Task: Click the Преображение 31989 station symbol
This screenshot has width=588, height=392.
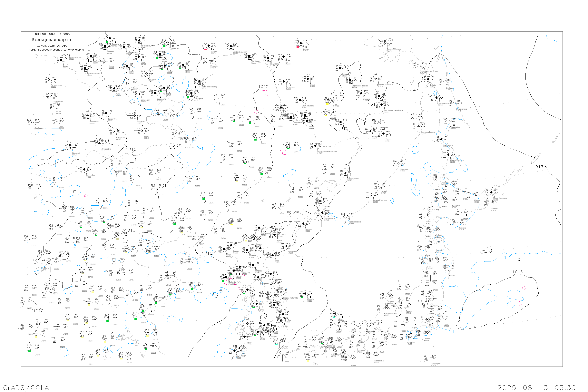Action: (347, 216)
